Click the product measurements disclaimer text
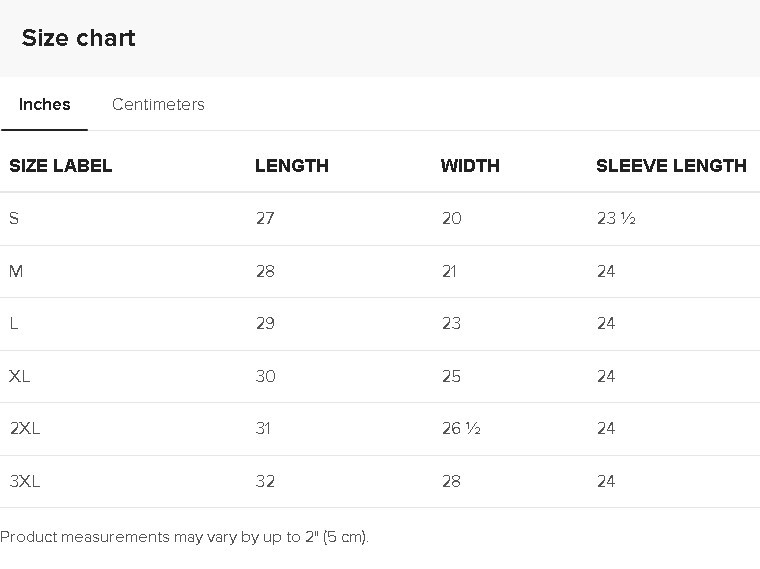Screen dimensions: 760x569 click(185, 537)
